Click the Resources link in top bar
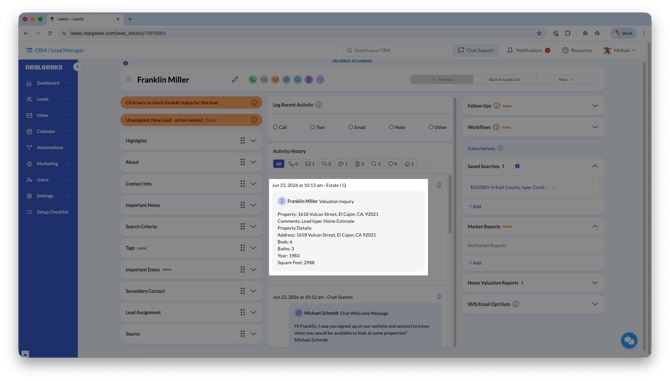Viewport: 670px width, 382px height. click(577, 50)
